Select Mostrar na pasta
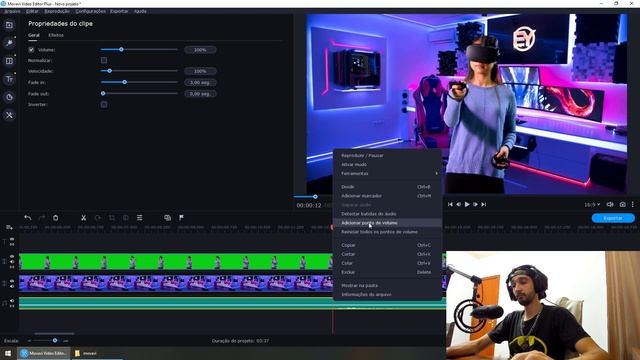 [387, 286]
